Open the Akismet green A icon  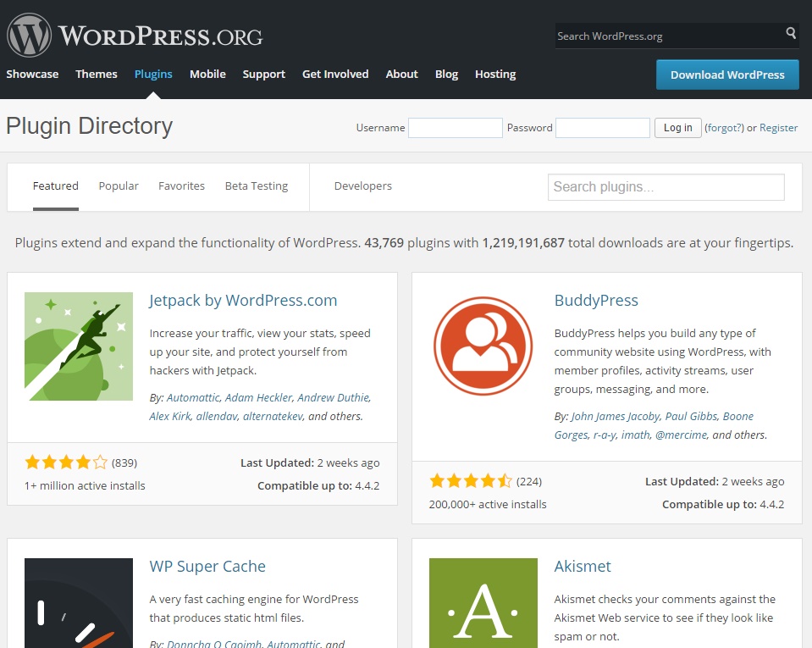pyautogui.click(x=483, y=603)
